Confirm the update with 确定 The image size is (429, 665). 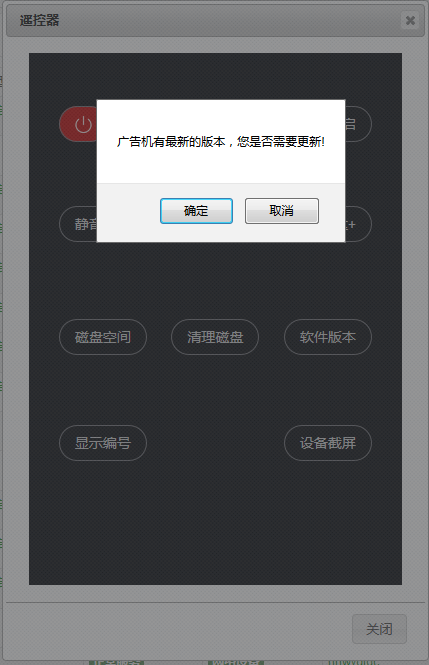coord(196,211)
